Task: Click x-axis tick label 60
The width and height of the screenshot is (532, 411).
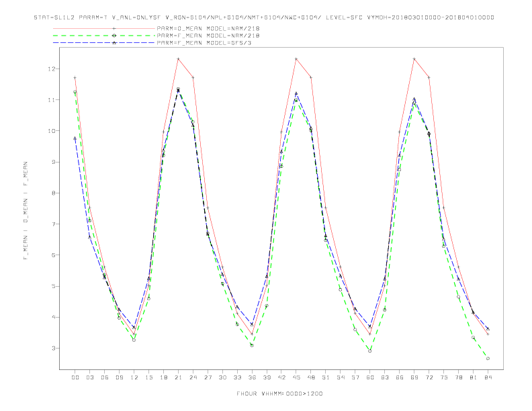Action: 370,377
